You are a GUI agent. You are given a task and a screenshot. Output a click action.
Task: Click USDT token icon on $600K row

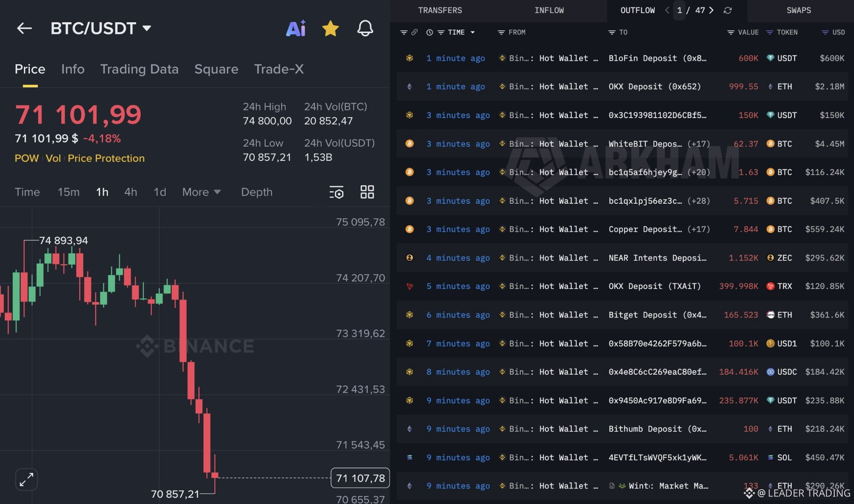pyautogui.click(x=770, y=58)
